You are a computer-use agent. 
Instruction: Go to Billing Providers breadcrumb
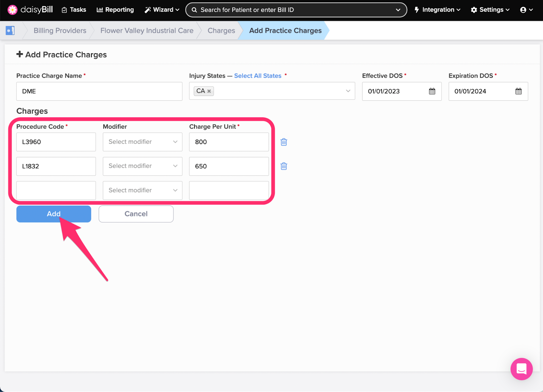[60, 31]
